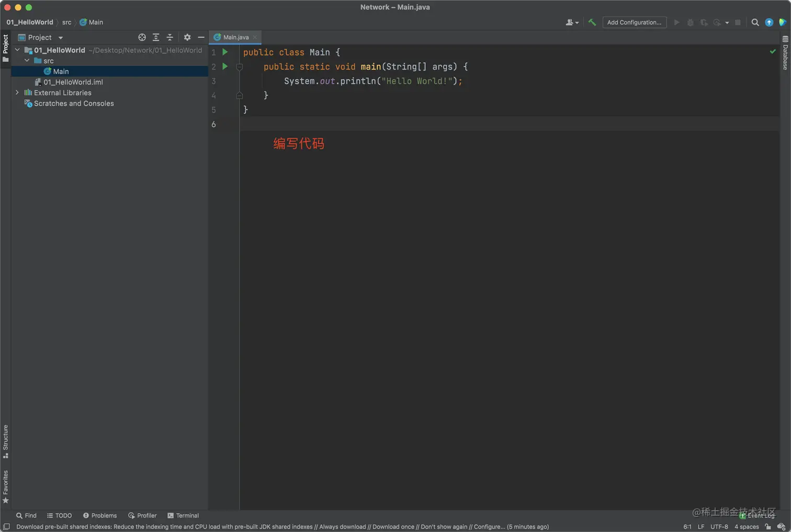Place cursor on empty line 6 in editor

click(510, 124)
